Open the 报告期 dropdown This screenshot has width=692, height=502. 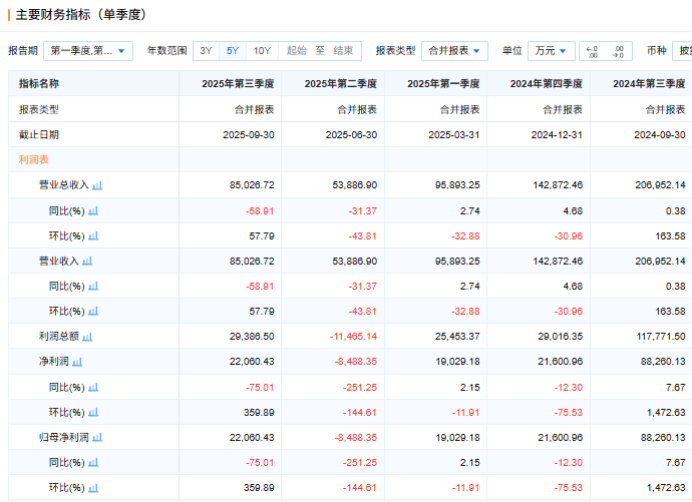[x=89, y=50]
